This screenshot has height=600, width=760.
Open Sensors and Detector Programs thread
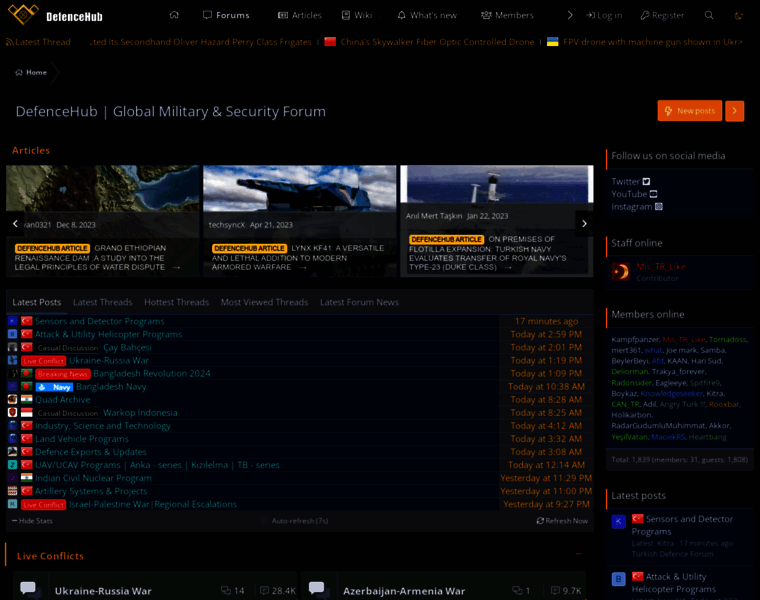pos(99,321)
